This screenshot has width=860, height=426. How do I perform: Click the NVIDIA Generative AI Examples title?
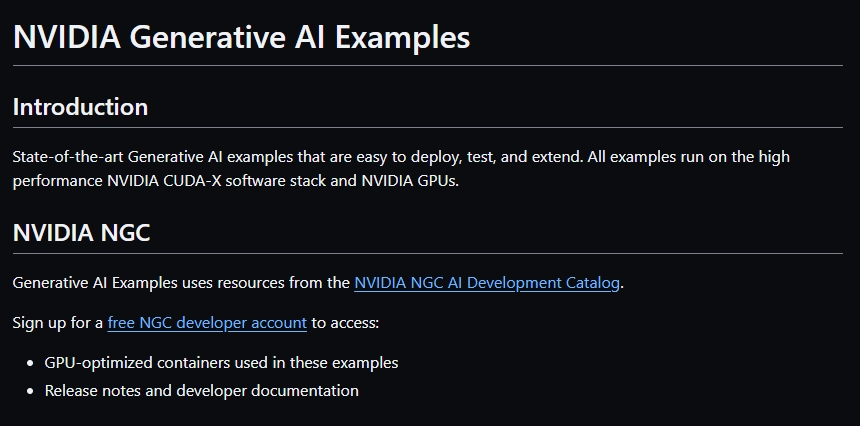(x=241, y=37)
